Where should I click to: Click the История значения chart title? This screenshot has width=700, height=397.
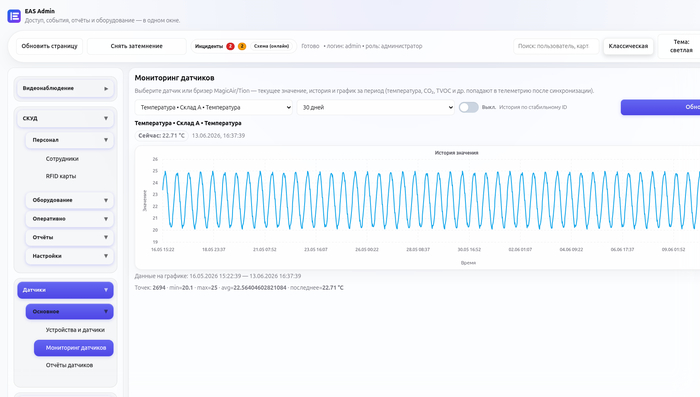(456, 153)
